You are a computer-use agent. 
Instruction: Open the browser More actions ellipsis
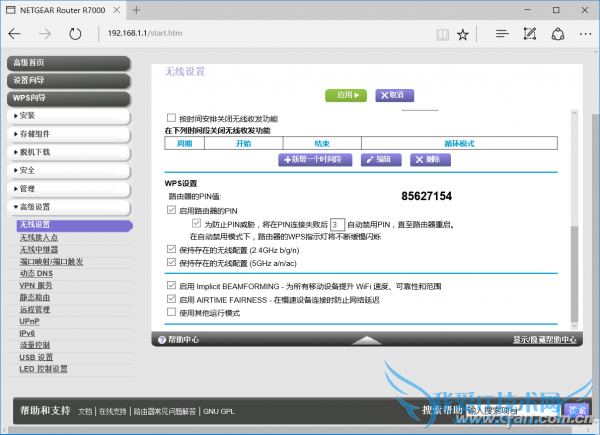pos(585,34)
